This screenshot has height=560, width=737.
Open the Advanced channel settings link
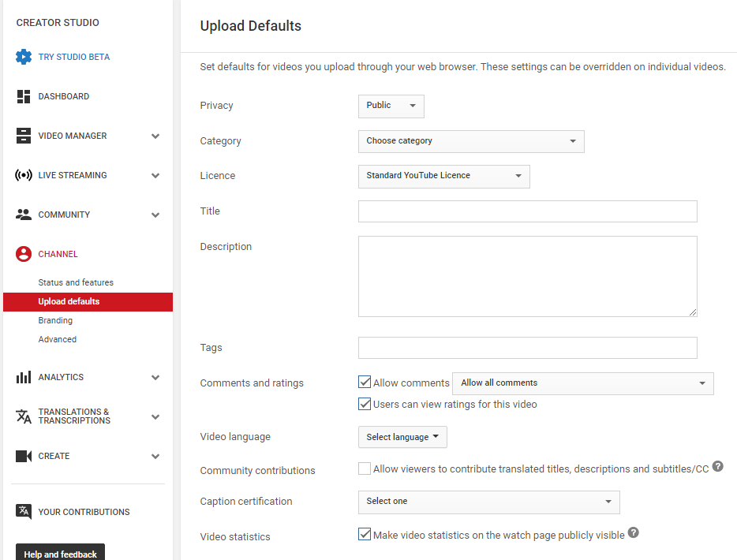click(x=58, y=339)
